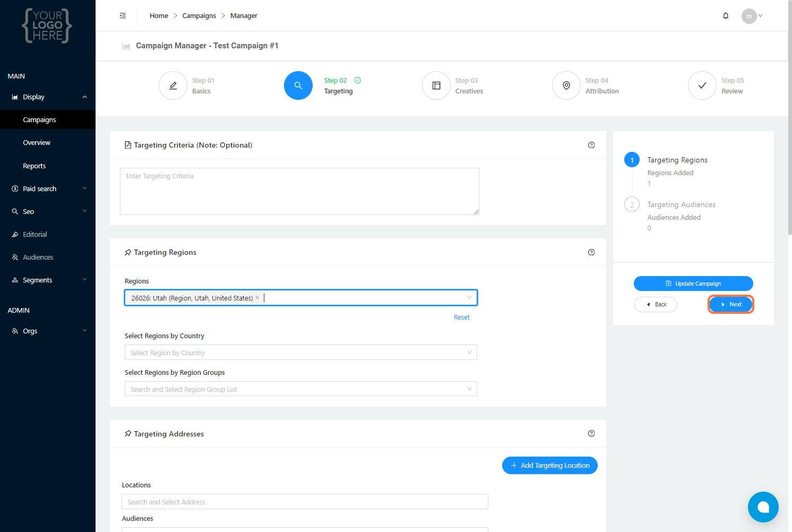Expand the Orgs menu
This screenshot has height=532, width=792.
point(84,331)
